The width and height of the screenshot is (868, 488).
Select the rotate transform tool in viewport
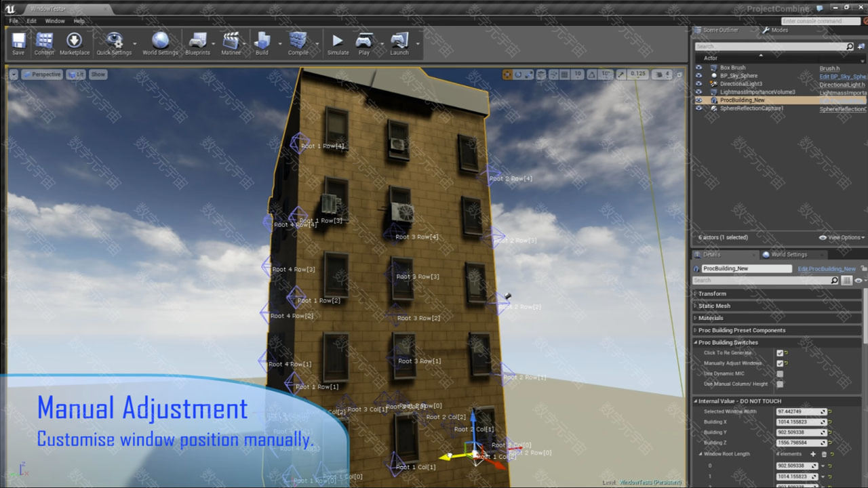click(518, 75)
